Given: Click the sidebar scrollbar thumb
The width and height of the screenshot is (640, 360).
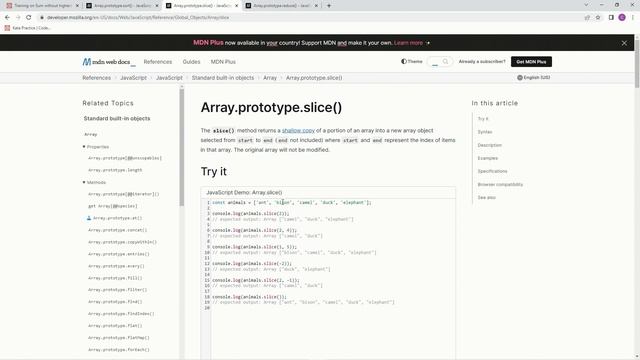Looking at the screenshot, I should tap(182, 147).
